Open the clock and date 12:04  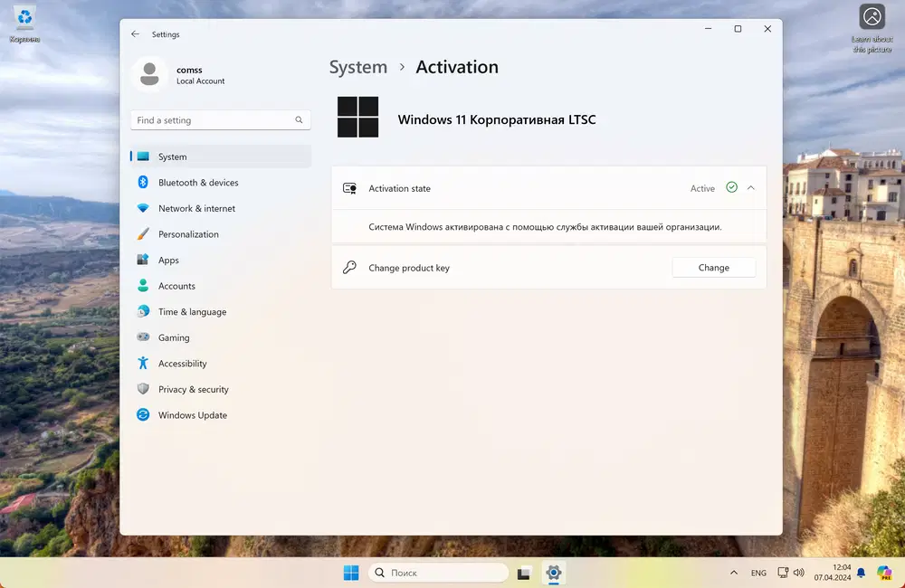coord(833,573)
